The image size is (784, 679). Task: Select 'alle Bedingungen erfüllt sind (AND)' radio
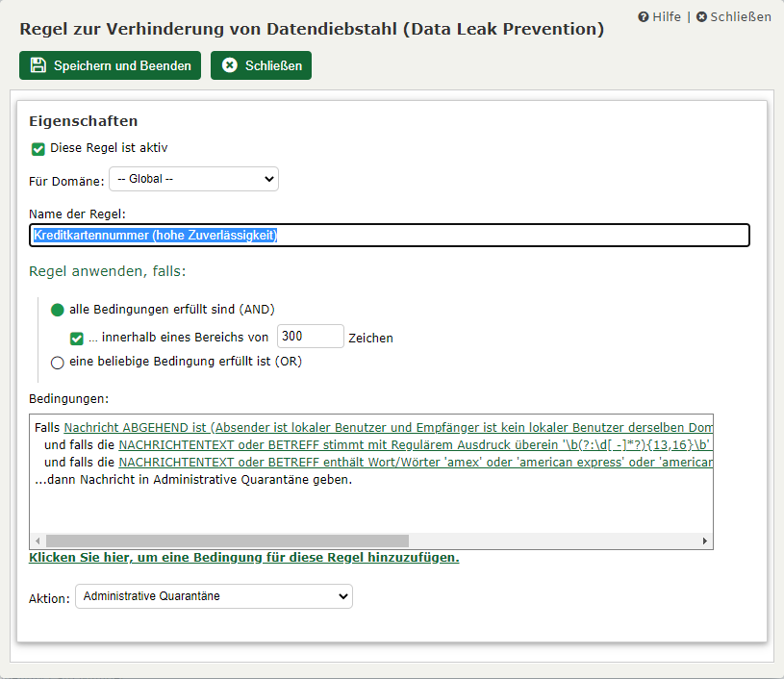coord(58,310)
